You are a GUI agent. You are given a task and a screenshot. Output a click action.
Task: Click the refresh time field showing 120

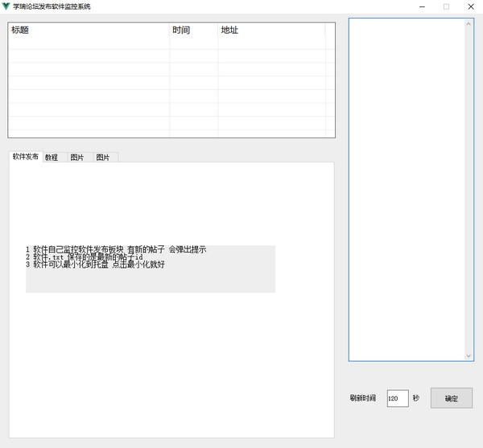[x=398, y=398]
